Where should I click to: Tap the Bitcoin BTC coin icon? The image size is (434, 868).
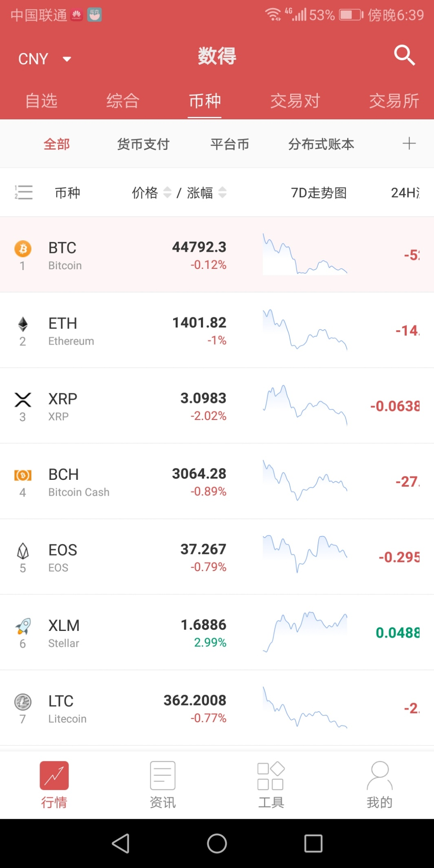tap(23, 248)
